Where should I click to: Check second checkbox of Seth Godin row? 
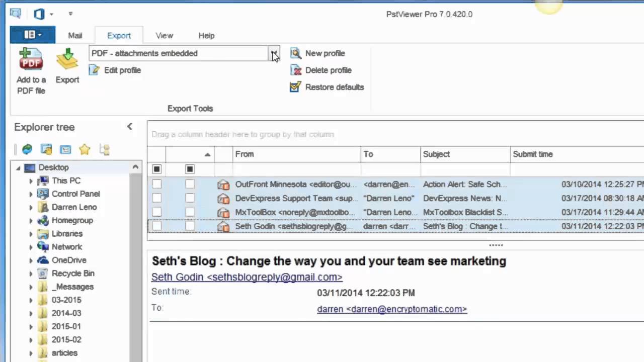tap(190, 227)
